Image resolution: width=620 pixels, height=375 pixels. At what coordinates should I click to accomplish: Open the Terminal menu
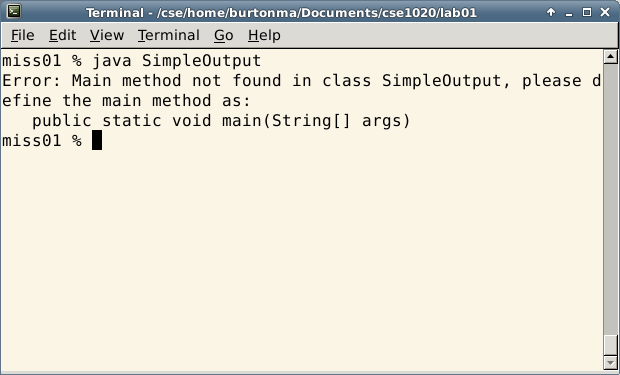(x=169, y=36)
